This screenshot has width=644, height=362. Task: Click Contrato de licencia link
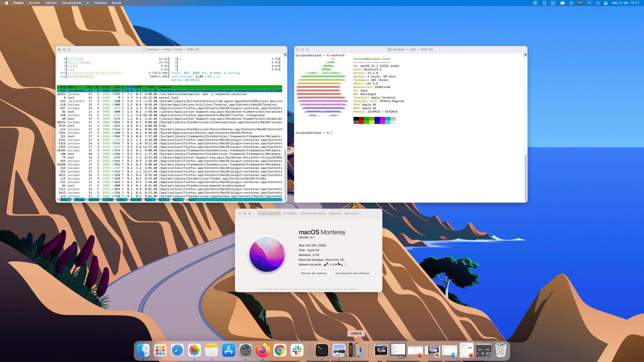coord(344,289)
